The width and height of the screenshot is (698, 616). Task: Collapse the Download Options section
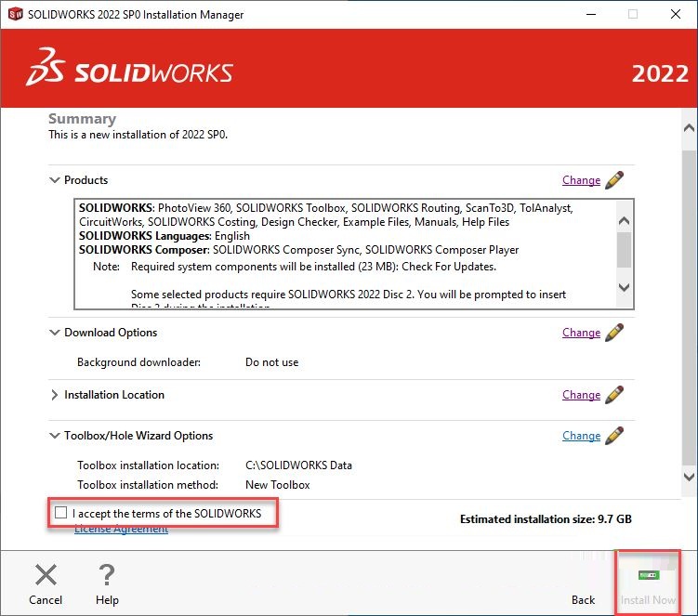(54, 333)
